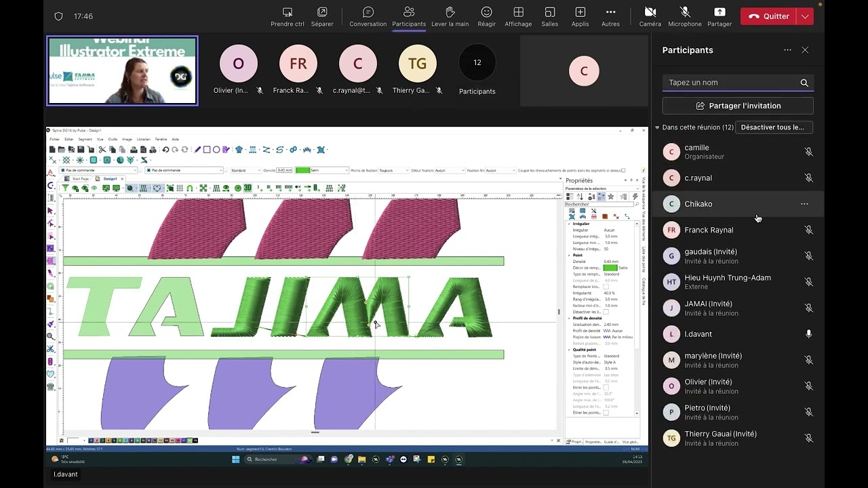This screenshot has width=868, height=488.
Task: Open the Autres more actions icon
Action: tap(610, 16)
